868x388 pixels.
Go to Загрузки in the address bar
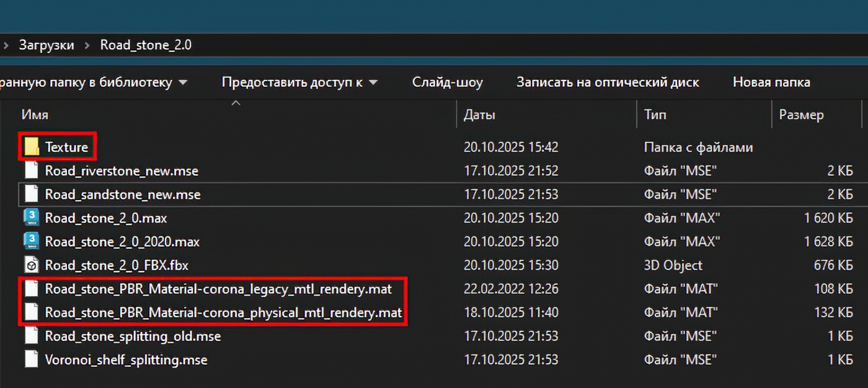coord(46,45)
